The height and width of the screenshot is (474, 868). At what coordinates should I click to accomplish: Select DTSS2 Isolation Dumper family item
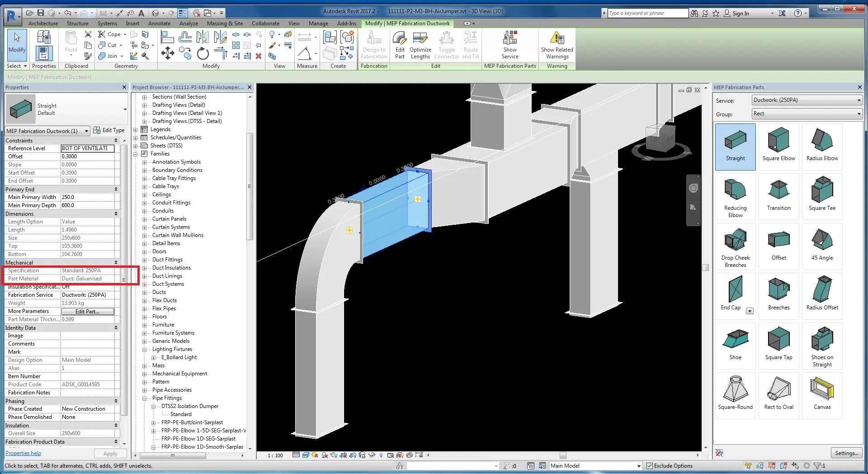[189, 407]
